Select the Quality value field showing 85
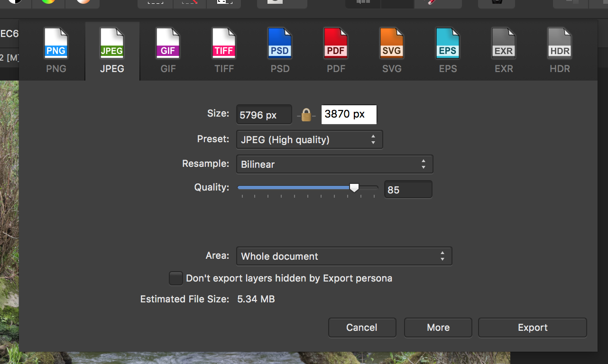 coord(408,189)
